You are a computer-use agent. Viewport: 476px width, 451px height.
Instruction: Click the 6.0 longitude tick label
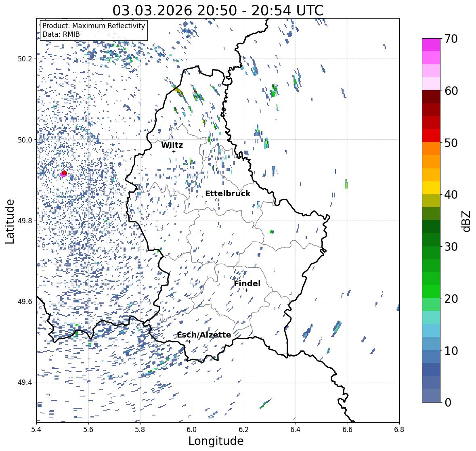[192, 430]
